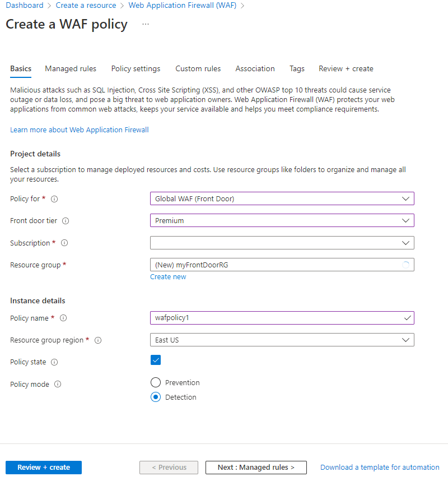The image size is (448, 481).
Task: Open the Subscription dropdown
Action: tap(282, 243)
